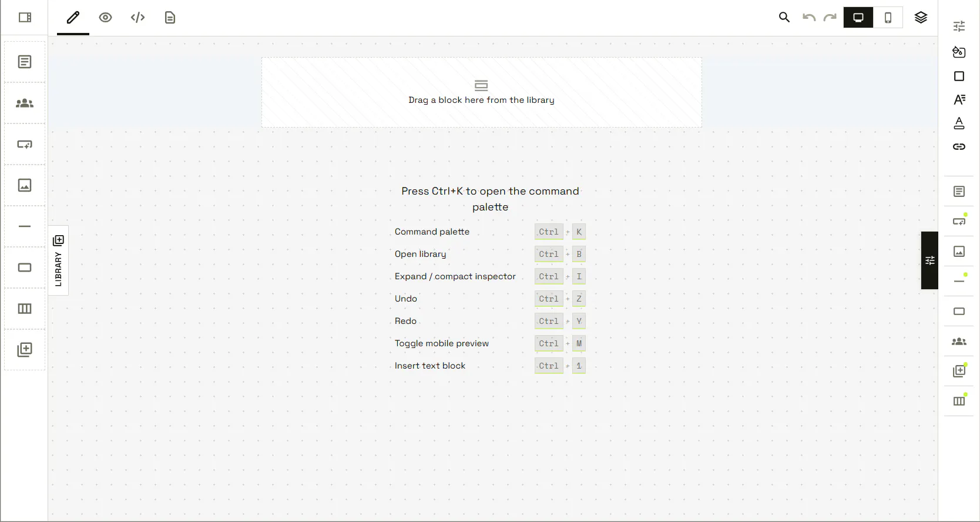Select the columns block in left library
The height and width of the screenshot is (522, 980).
pos(25,309)
